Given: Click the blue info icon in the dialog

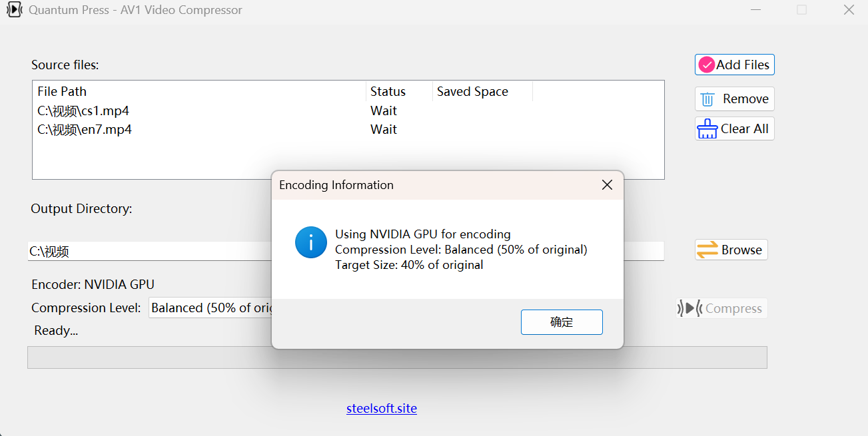Looking at the screenshot, I should (310, 242).
